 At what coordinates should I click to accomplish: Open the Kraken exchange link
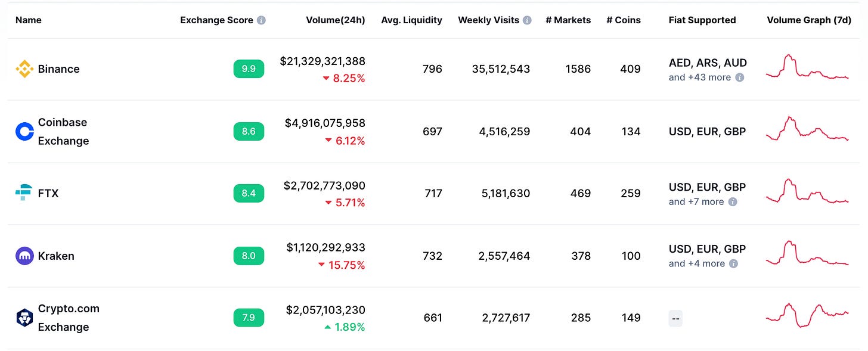click(56, 256)
